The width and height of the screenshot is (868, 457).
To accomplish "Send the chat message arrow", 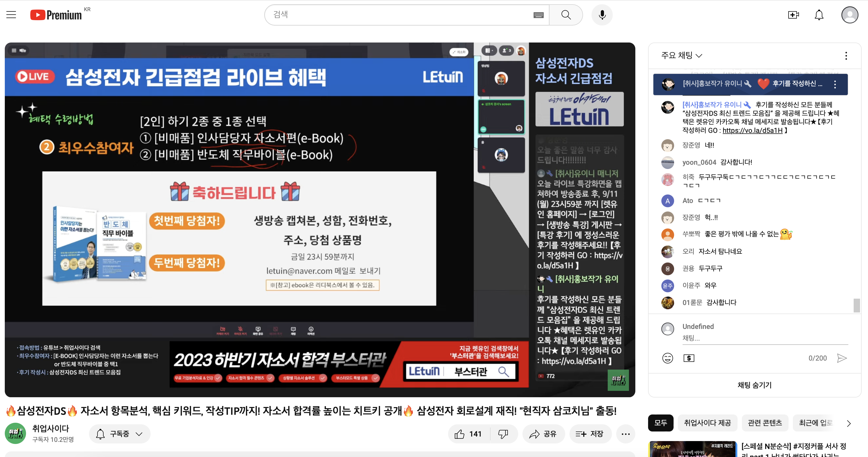I will [842, 358].
